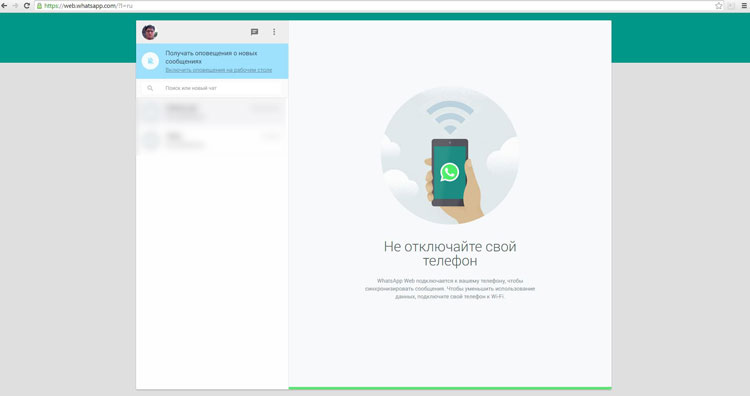
Task: Click the browser forward arrow
Action: (15, 6)
